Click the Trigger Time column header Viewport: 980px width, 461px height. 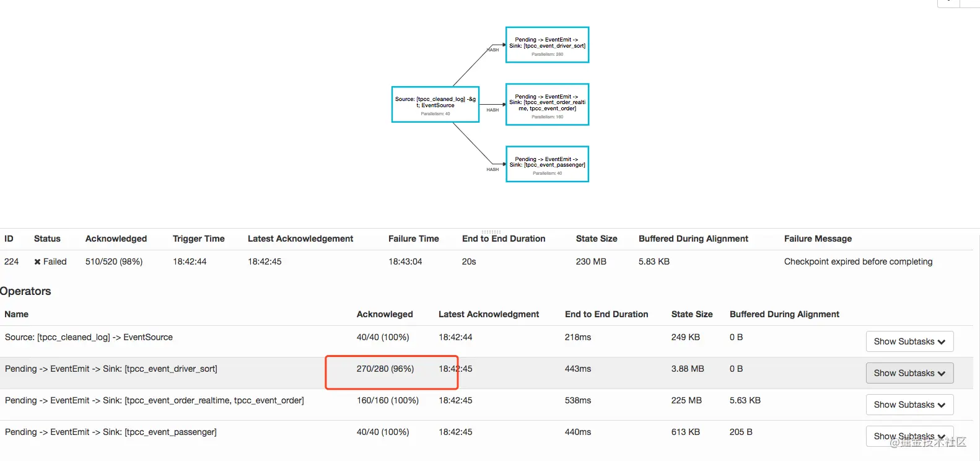(x=199, y=239)
